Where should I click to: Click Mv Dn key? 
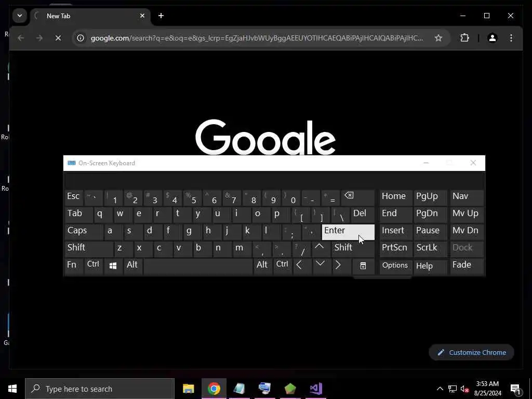click(x=467, y=231)
